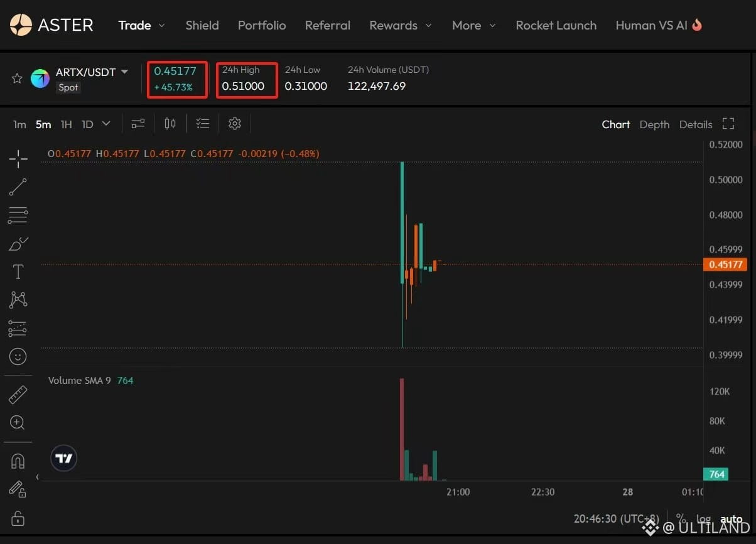Screen dimensions: 756x544
Task: Go to the Rocket Launch page
Action: [556, 25]
